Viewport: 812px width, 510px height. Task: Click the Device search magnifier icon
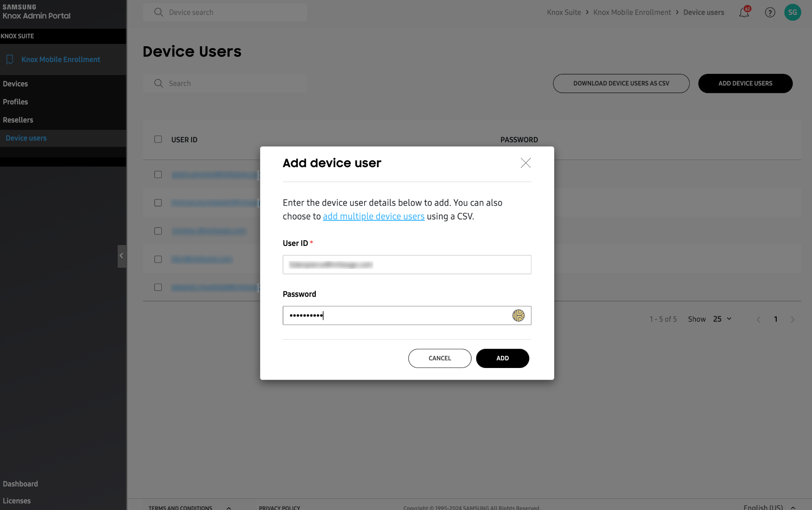pyautogui.click(x=158, y=12)
